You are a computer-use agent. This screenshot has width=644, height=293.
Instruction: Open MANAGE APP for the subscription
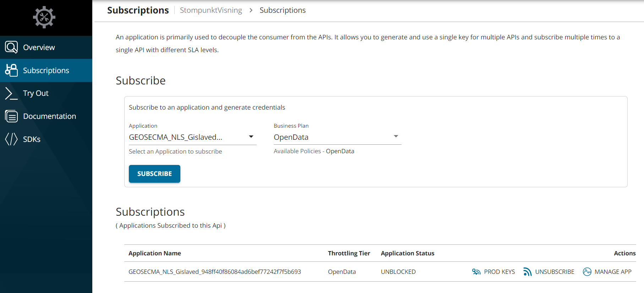click(613, 272)
